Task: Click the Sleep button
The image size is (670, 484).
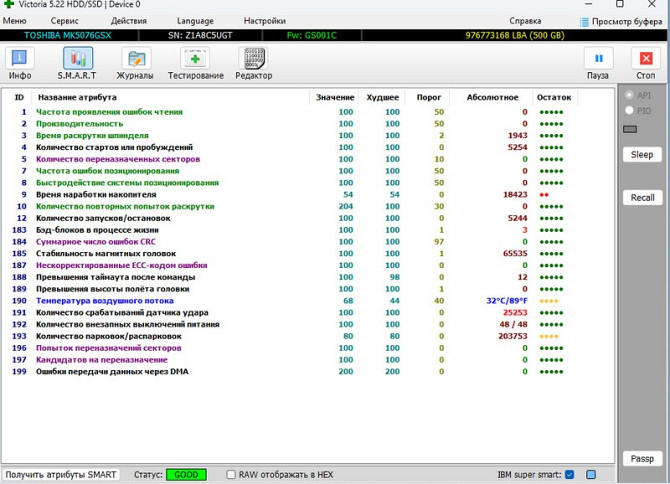Action: 642,155
